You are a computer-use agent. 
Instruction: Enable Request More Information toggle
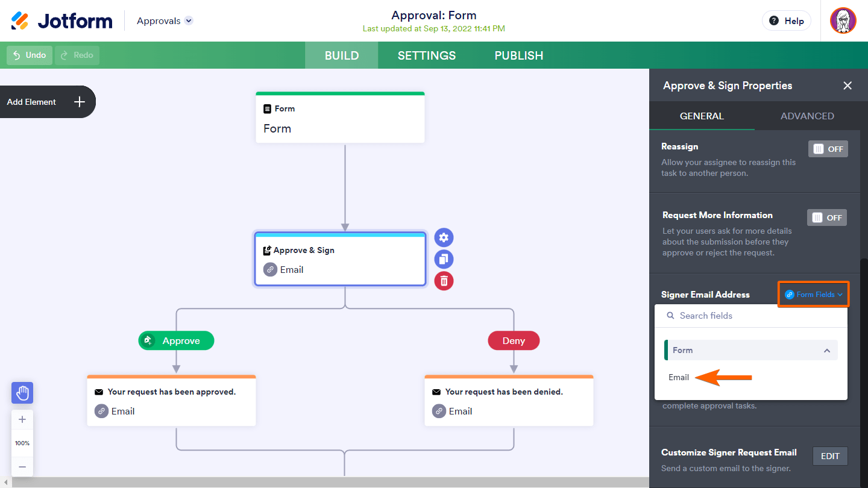(x=827, y=217)
